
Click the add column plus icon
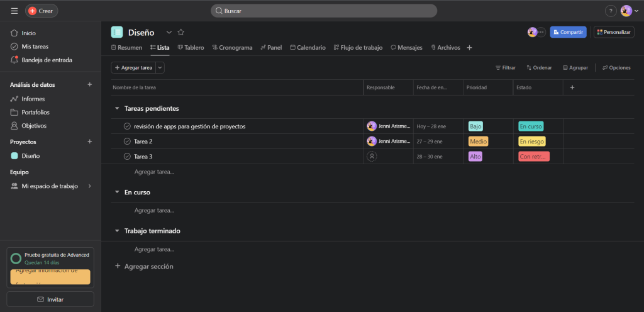click(572, 87)
